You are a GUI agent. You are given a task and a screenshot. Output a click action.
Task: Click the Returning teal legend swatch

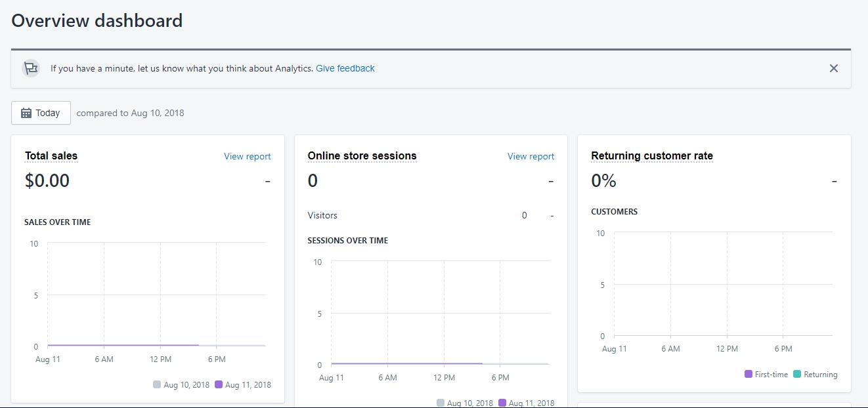pyautogui.click(x=797, y=374)
